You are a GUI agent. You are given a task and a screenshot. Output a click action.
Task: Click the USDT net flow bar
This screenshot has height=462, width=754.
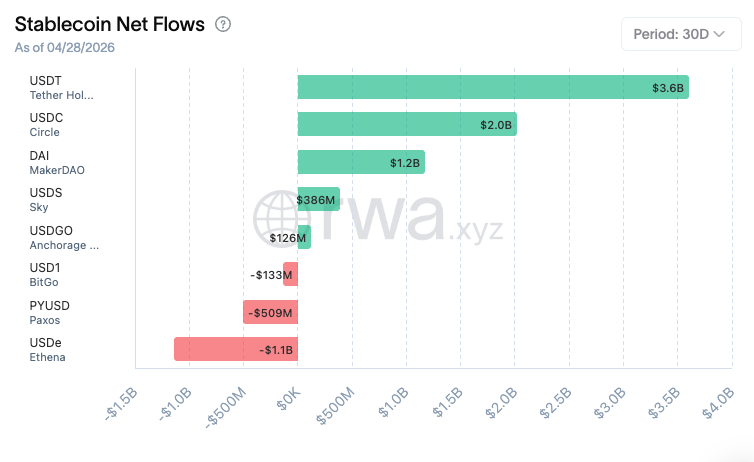click(492, 87)
